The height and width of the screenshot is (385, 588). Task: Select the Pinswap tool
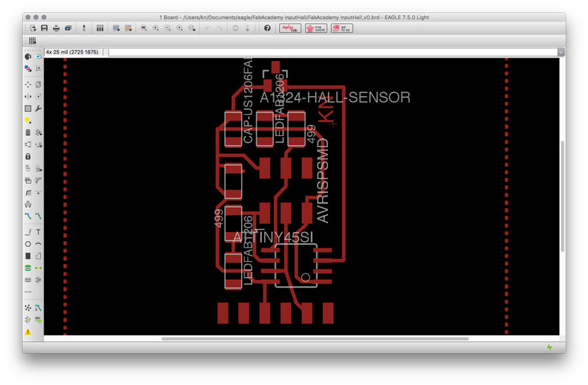[x=27, y=144]
